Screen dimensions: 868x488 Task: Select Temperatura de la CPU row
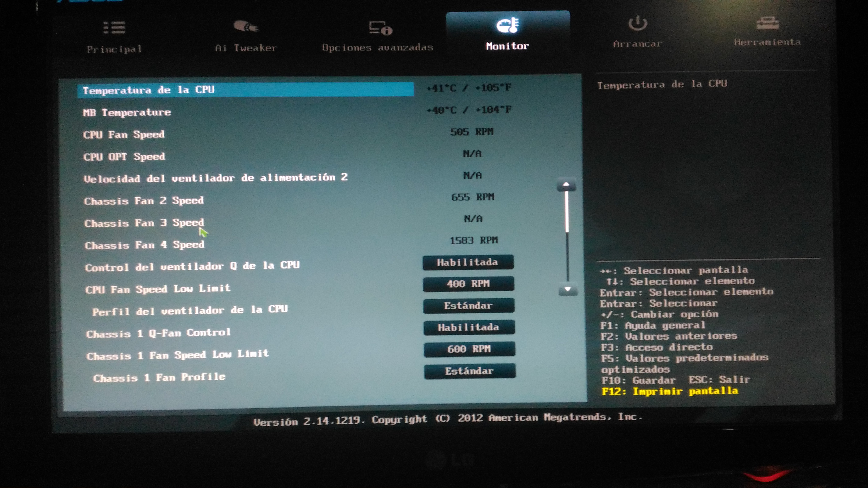pos(245,90)
